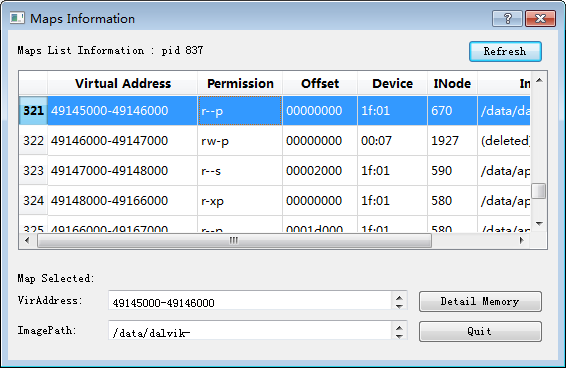The height and width of the screenshot is (368, 566).
Task: Click the table scroll up arrow
Action: (539, 80)
